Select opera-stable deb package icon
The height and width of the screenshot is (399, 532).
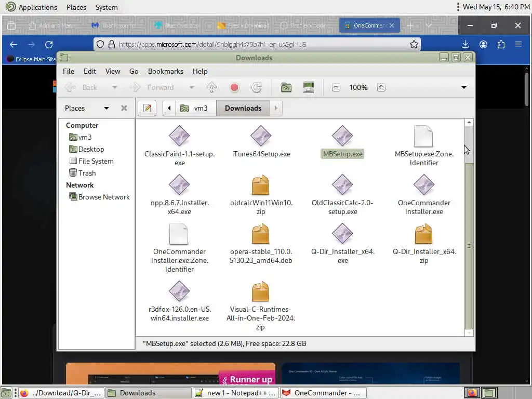pyautogui.click(x=261, y=234)
